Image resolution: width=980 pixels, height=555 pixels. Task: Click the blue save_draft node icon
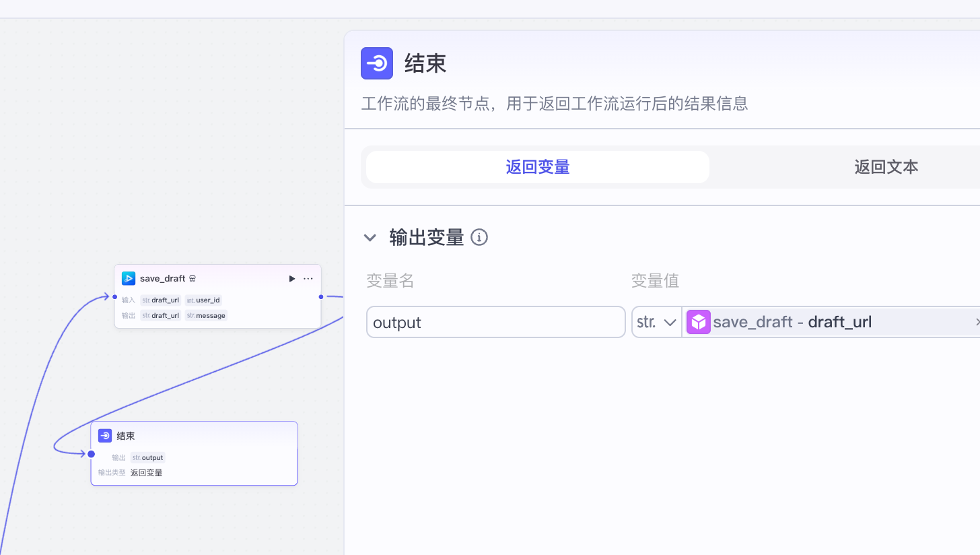(129, 278)
